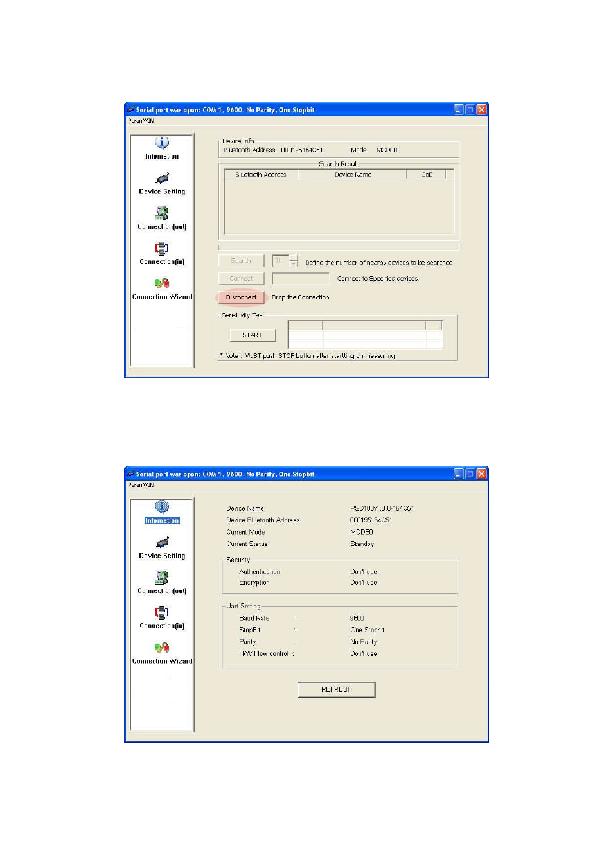
Task: Click the REFRESH button
Action: (x=337, y=690)
